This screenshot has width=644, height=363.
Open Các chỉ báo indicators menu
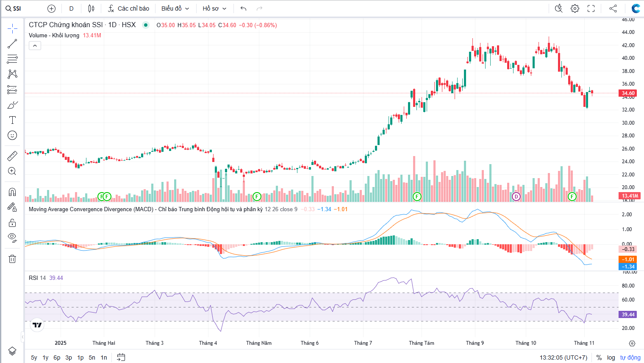tap(128, 8)
